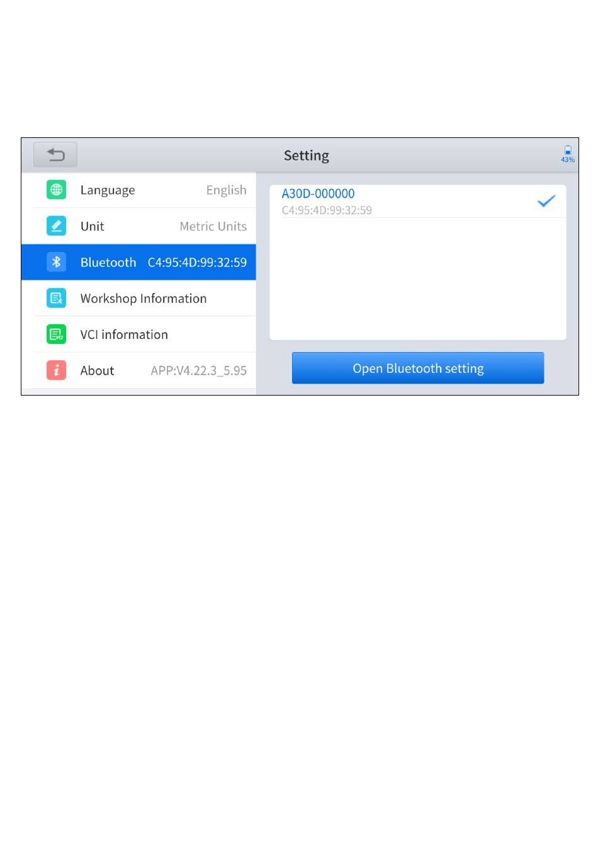Select the Unit menu item
Viewport: 598px width, 868px height.
(138, 226)
